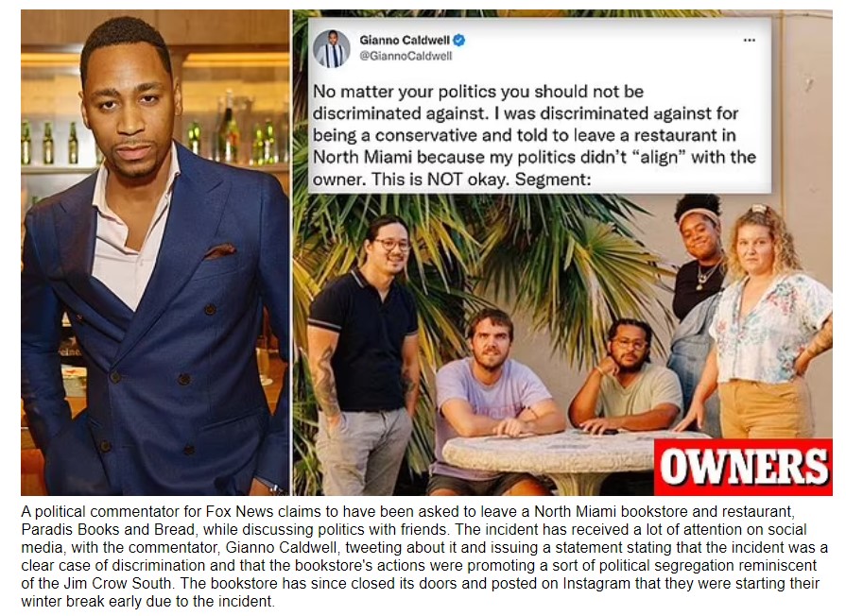Click the caption paragraph below the images
Screen dimensions: 846x616
(x=424, y=556)
